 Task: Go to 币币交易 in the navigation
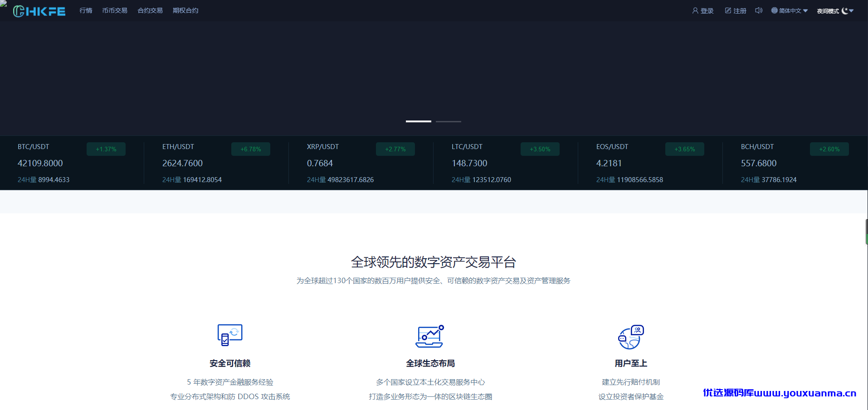(115, 10)
